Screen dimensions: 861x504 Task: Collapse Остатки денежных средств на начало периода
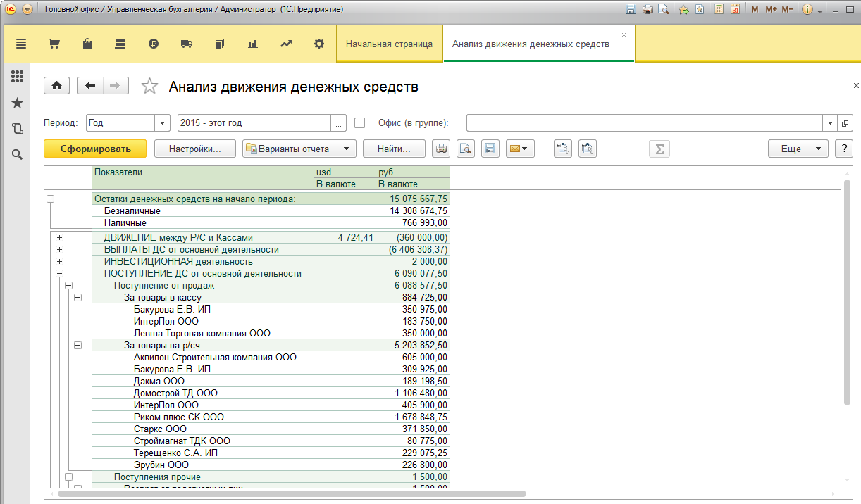[50, 199]
